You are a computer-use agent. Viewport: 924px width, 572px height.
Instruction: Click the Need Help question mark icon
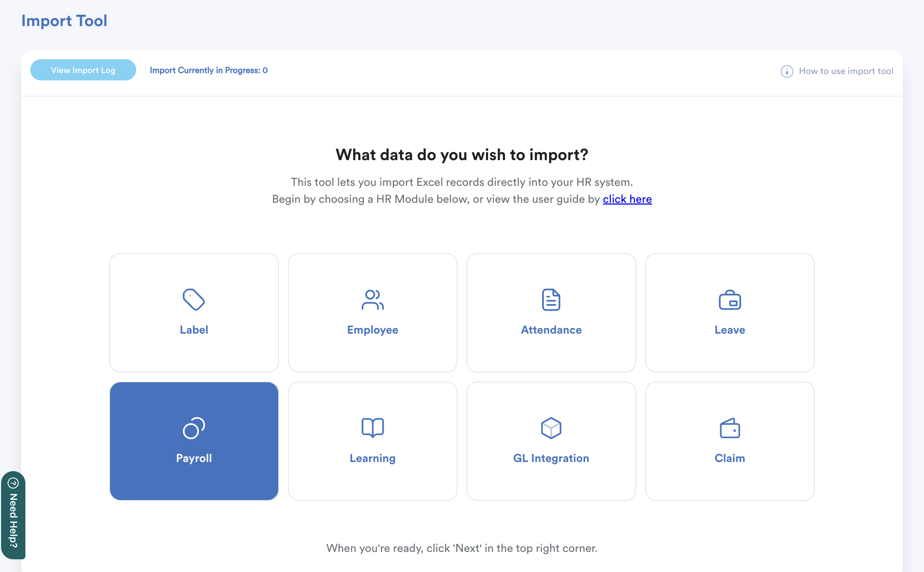pyautogui.click(x=13, y=483)
